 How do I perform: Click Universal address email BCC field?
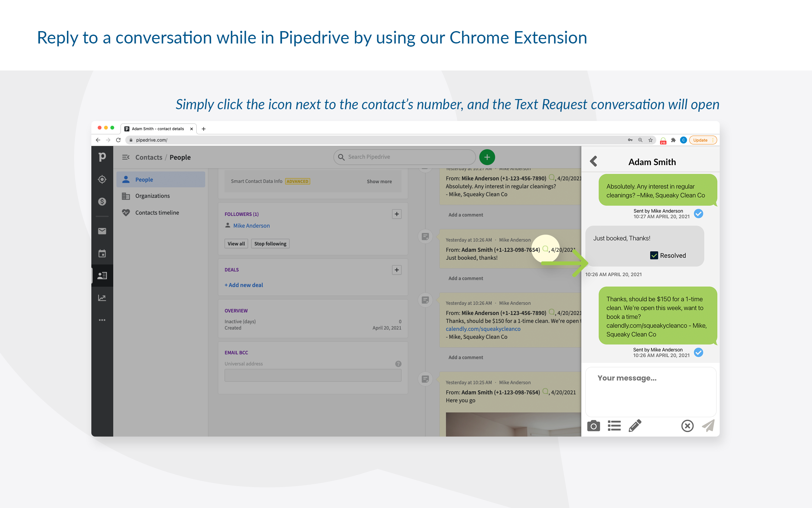313,375
